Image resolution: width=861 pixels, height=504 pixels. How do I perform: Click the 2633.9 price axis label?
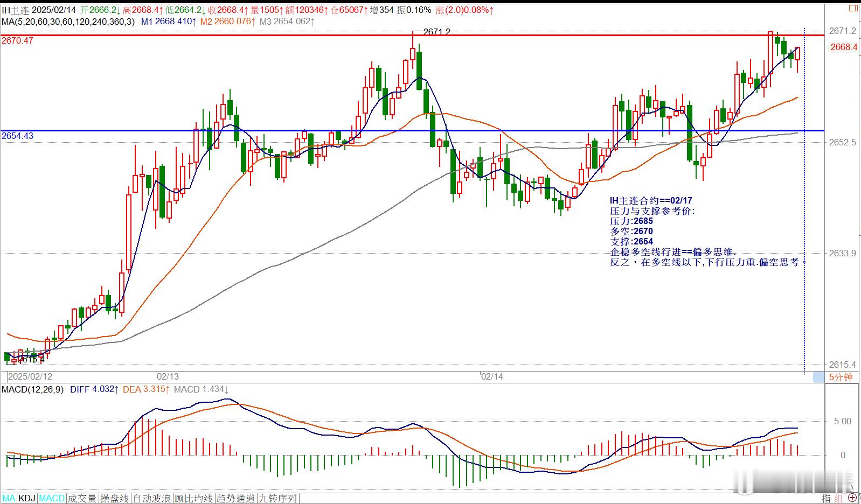[844, 253]
